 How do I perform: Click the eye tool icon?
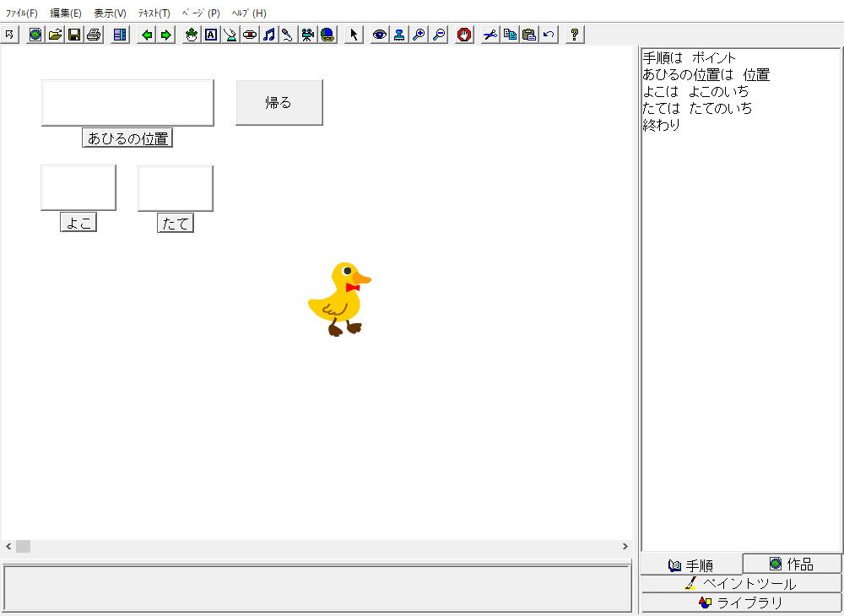pos(380,35)
